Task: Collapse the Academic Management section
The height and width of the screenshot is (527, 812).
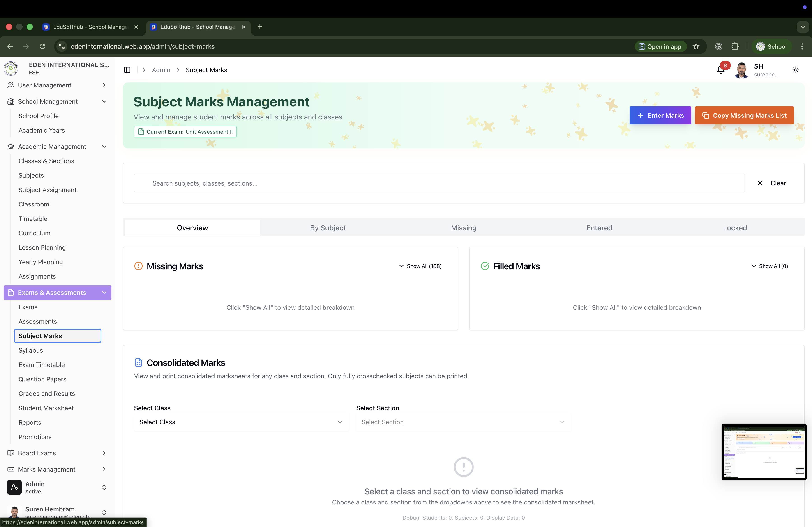Action: point(104,147)
